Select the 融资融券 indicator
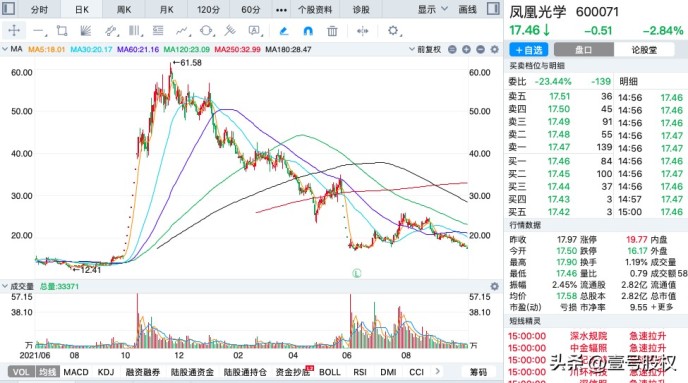Screen dimensions: 688x383 click(143, 372)
